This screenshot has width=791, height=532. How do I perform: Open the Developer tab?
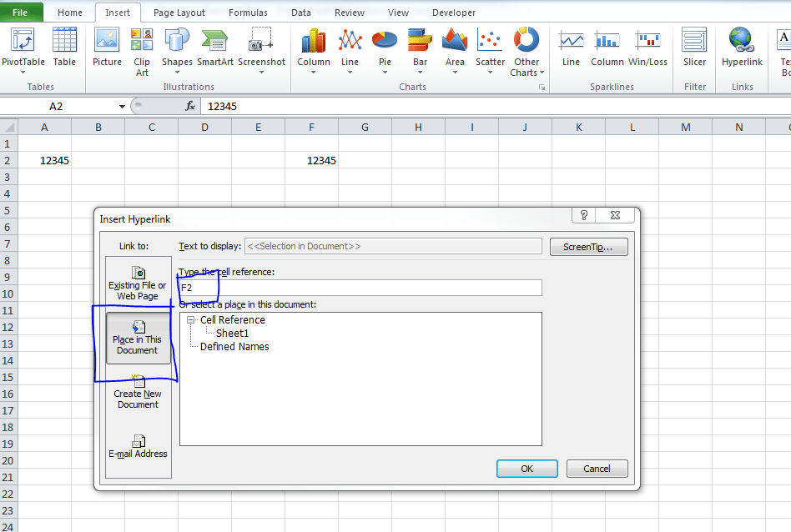(453, 12)
